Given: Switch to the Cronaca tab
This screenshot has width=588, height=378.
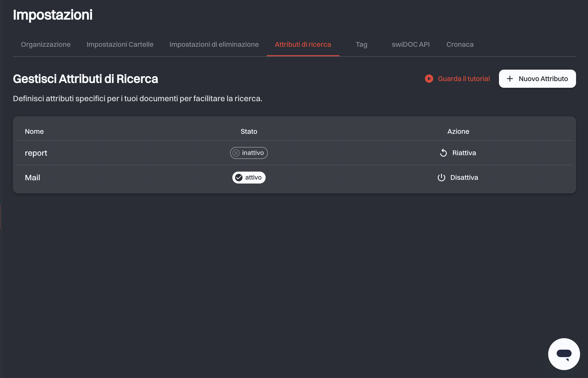Looking at the screenshot, I should coord(460,44).
